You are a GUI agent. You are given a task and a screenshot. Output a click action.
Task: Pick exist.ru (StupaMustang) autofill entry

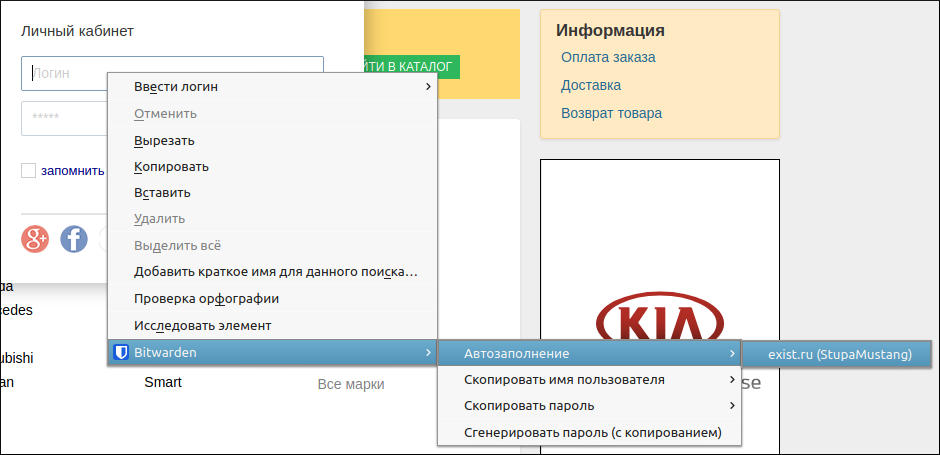(839, 354)
